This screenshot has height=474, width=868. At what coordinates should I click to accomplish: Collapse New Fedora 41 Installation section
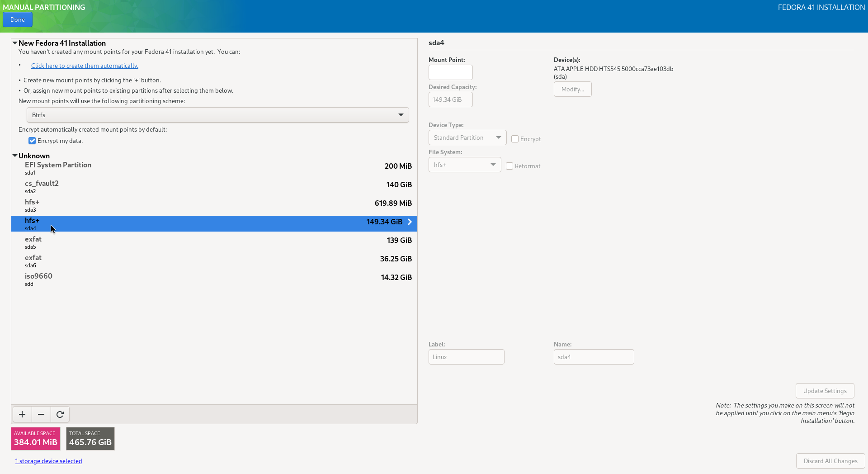coord(15,43)
